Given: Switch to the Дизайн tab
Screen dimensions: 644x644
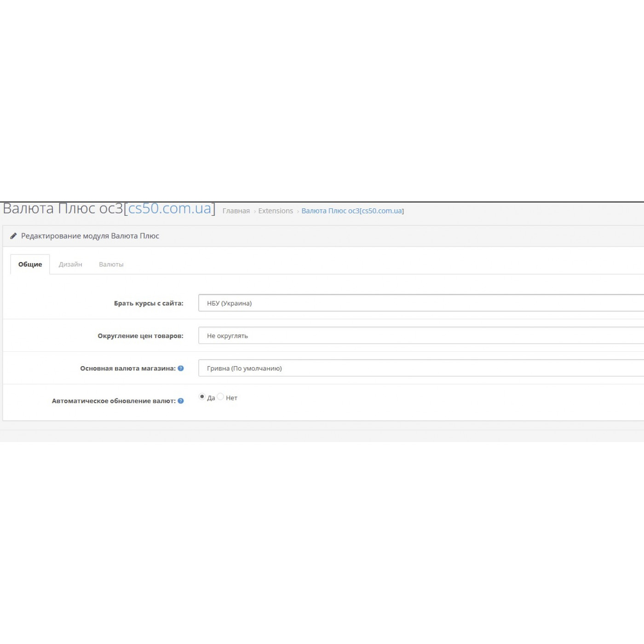Looking at the screenshot, I should (70, 264).
